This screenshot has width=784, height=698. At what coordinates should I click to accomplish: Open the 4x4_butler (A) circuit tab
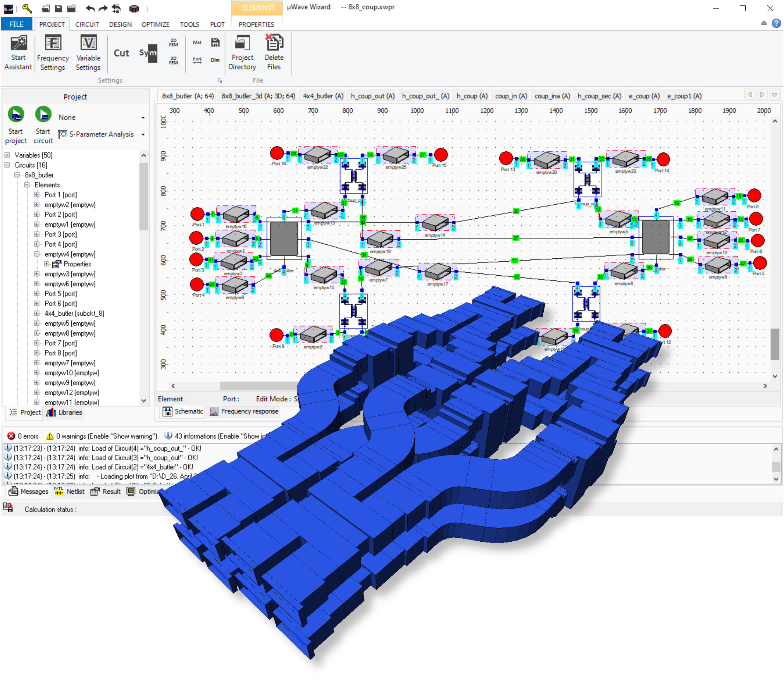tap(323, 96)
